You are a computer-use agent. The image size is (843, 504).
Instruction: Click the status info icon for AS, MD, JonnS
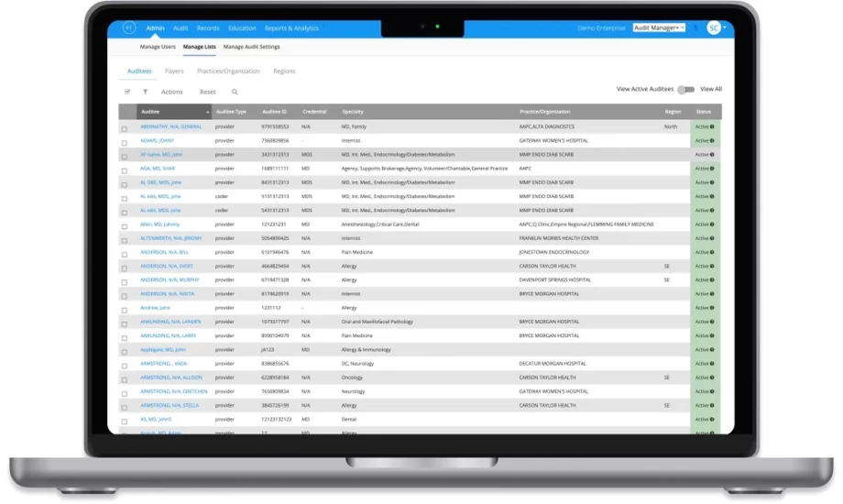click(712, 420)
